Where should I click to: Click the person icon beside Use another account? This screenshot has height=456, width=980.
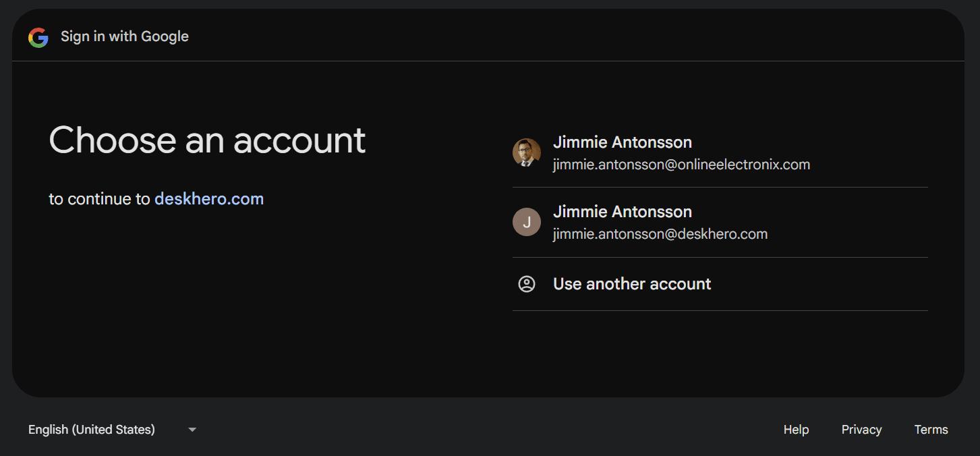click(526, 284)
